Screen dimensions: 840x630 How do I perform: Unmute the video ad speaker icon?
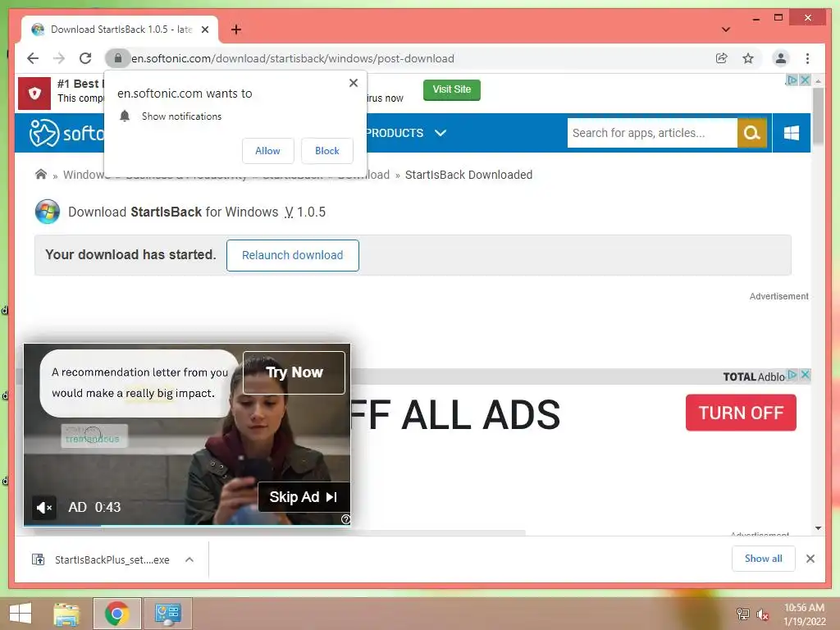tap(44, 507)
